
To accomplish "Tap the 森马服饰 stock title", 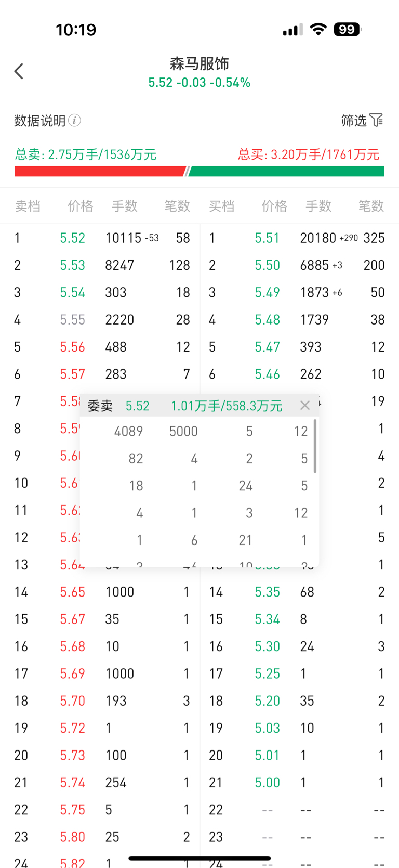I will coord(199,63).
